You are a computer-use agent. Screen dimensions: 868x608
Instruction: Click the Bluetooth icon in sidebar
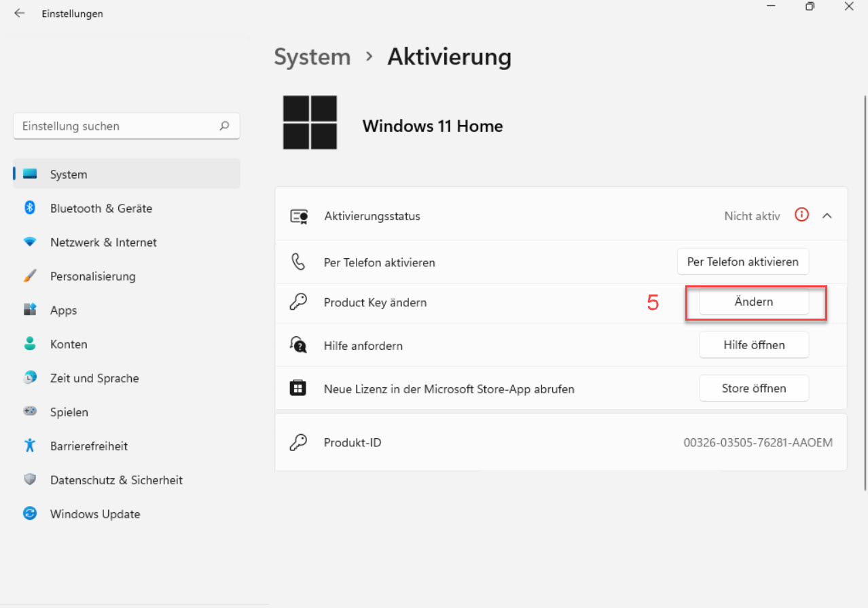click(x=30, y=208)
